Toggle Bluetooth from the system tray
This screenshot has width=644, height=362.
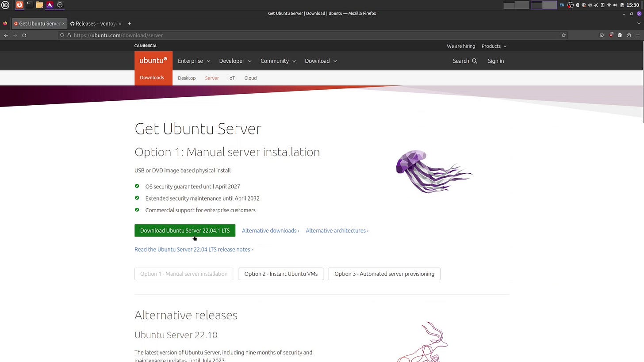[x=578, y=5]
